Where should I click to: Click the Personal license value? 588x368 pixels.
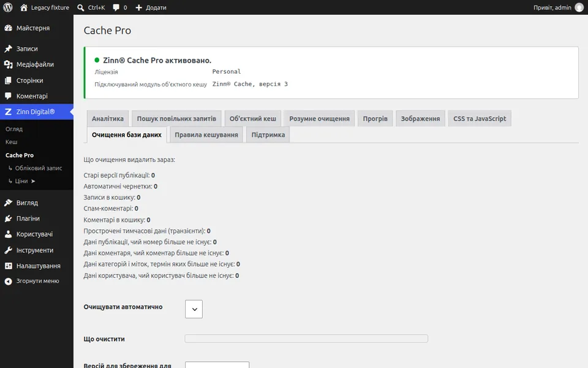227,71
